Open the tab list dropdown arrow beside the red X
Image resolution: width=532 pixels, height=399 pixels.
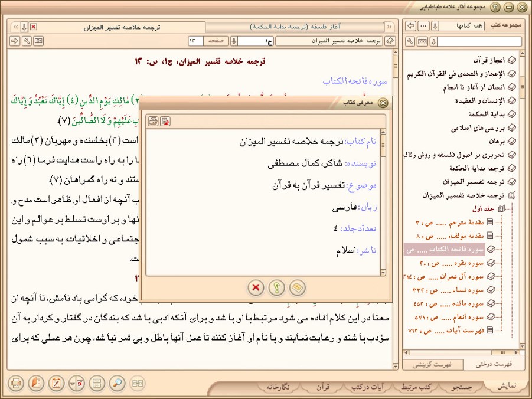click(x=24, y=27)
